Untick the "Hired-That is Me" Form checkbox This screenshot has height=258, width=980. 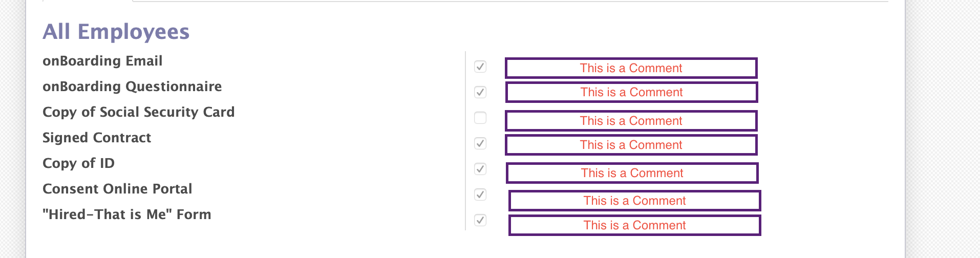[480, 220]
